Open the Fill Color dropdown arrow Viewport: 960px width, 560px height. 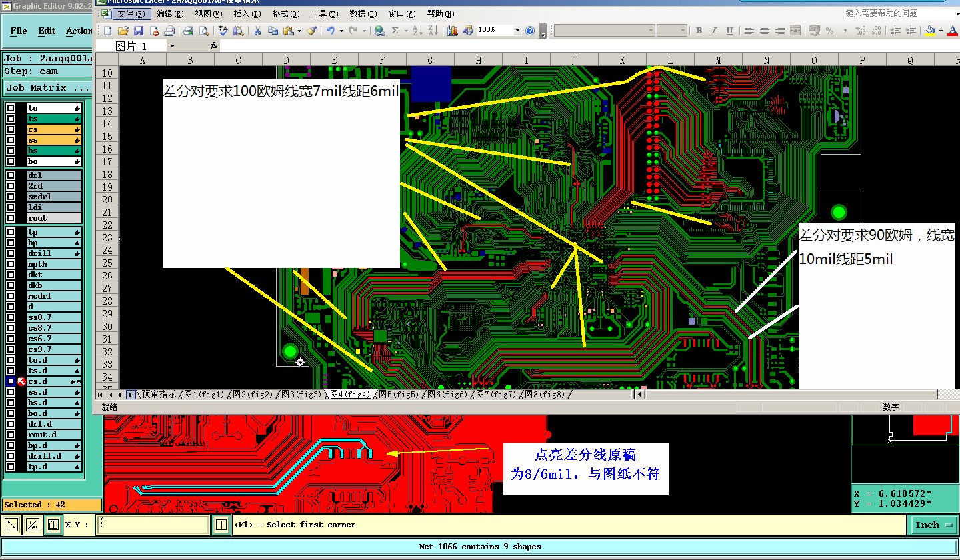point(941,31)
